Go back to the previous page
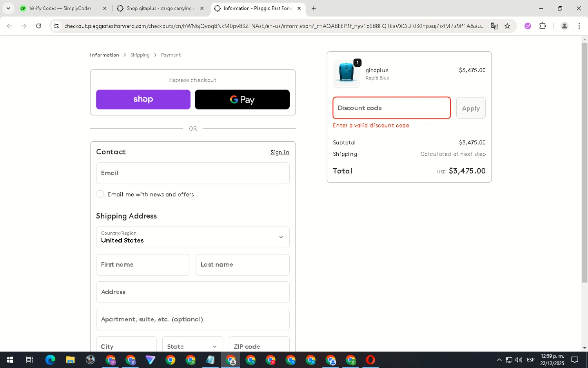The image size is (588, 368). click(x=9, y=26)
